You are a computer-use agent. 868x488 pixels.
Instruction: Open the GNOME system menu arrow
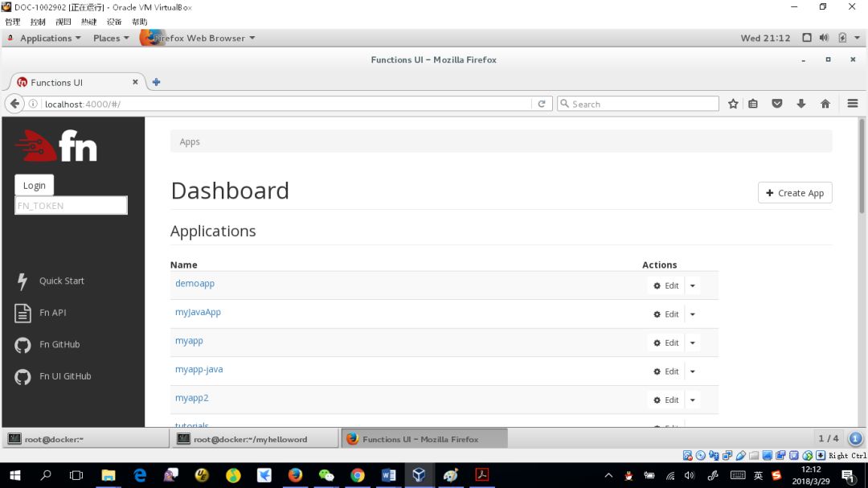point(857,38)
